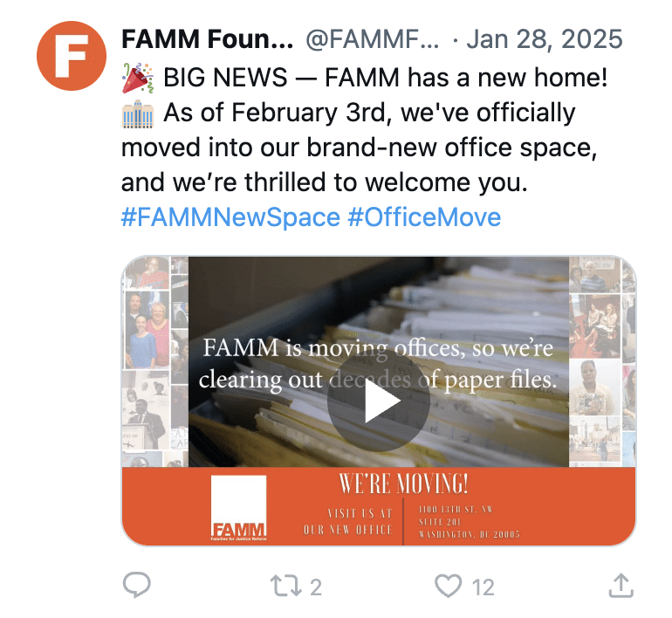Screen dimensions: 672x618
Task: Open the #OfficeMove hashtag link
Action: (424, 216)
